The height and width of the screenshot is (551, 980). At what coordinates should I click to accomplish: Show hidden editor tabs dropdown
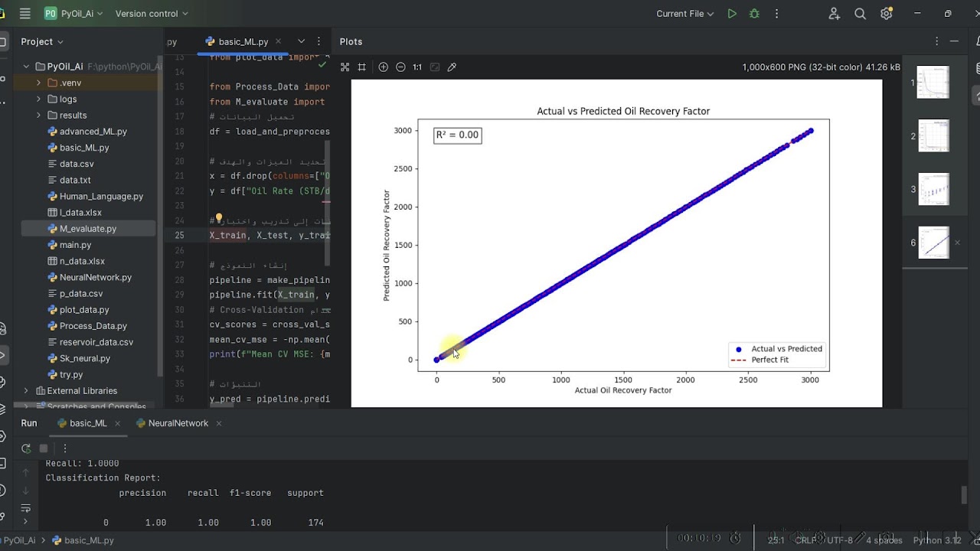point(301,41)
